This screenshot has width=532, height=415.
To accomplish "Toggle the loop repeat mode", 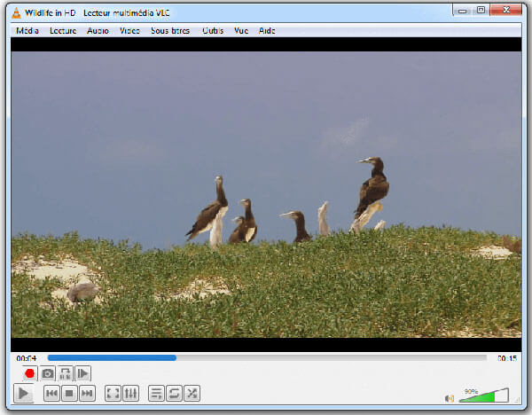I will (174, 394).
